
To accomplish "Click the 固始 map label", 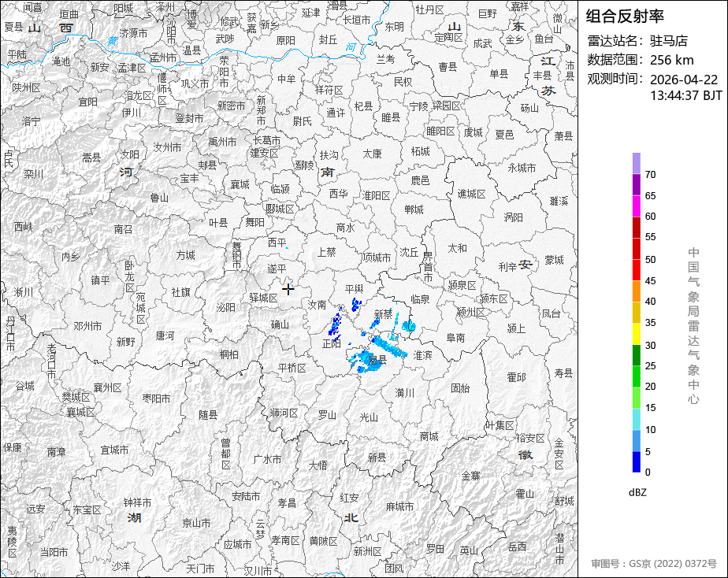I will [460, 387].
